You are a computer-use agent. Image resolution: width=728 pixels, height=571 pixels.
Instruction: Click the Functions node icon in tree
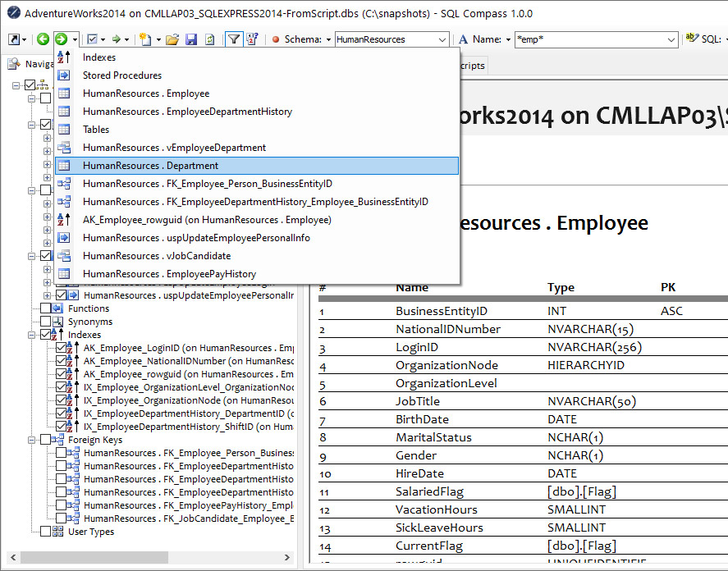(58, 308)
